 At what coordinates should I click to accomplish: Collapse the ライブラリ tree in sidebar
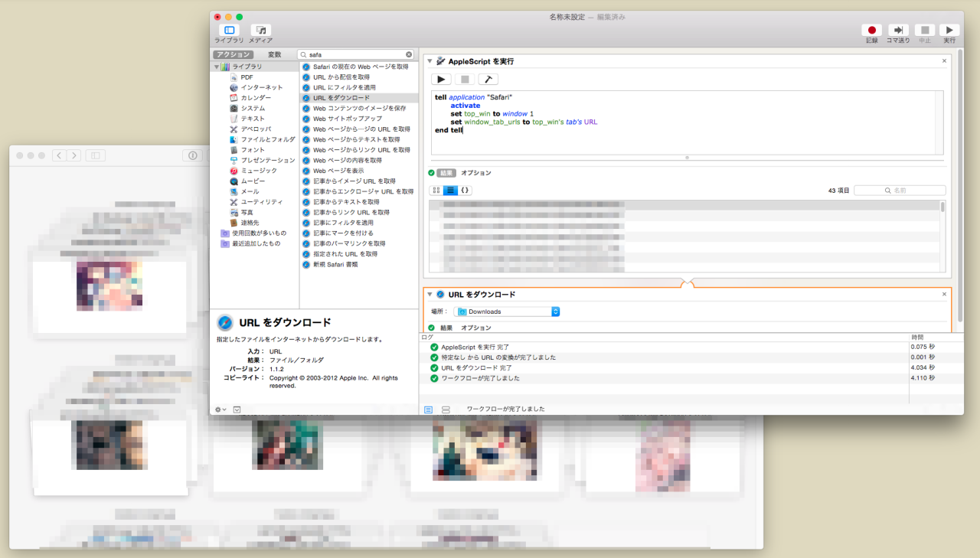pyautogui.click(x=217, y=67)
